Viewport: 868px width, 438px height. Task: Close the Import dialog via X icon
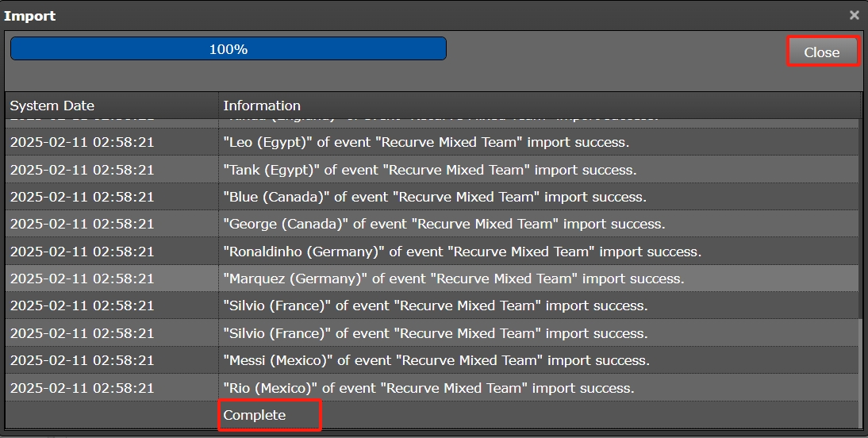pos(855,15)
